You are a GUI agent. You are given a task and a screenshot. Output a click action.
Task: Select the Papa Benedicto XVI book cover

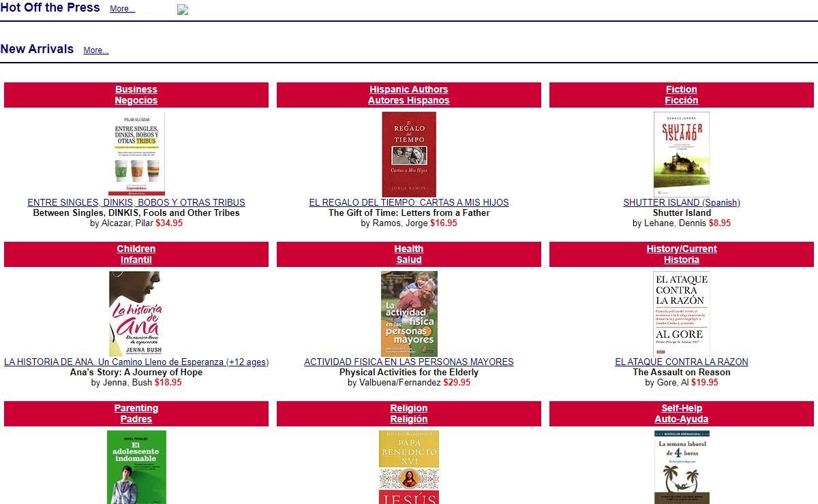click(x=409, y=467)
